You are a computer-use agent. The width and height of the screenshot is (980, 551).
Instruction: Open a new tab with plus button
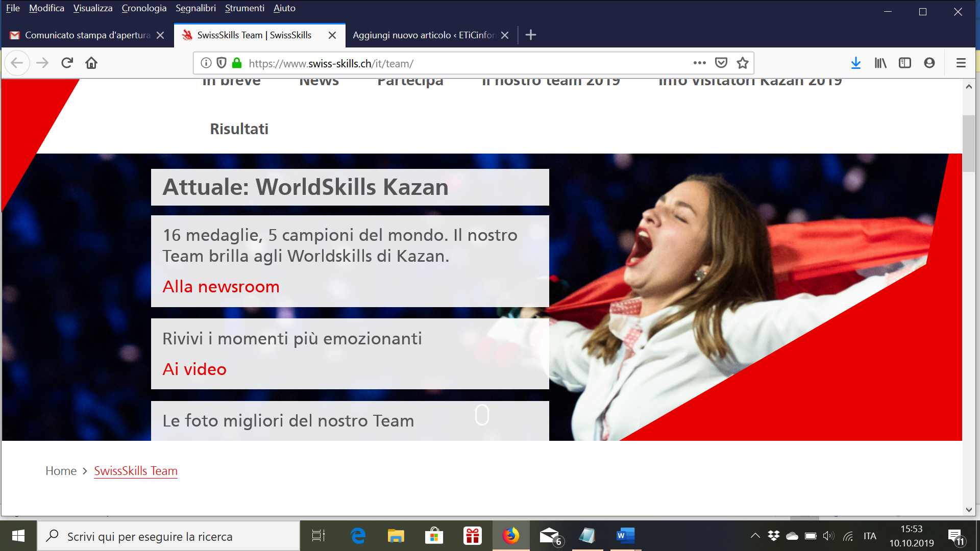click(x=531, y=35)
